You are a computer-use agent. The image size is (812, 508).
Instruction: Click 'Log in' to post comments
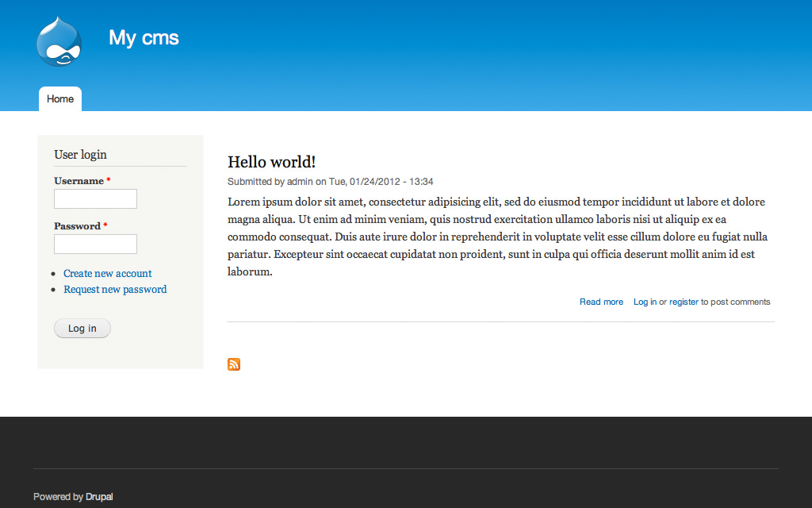click(x=643, y=302)
